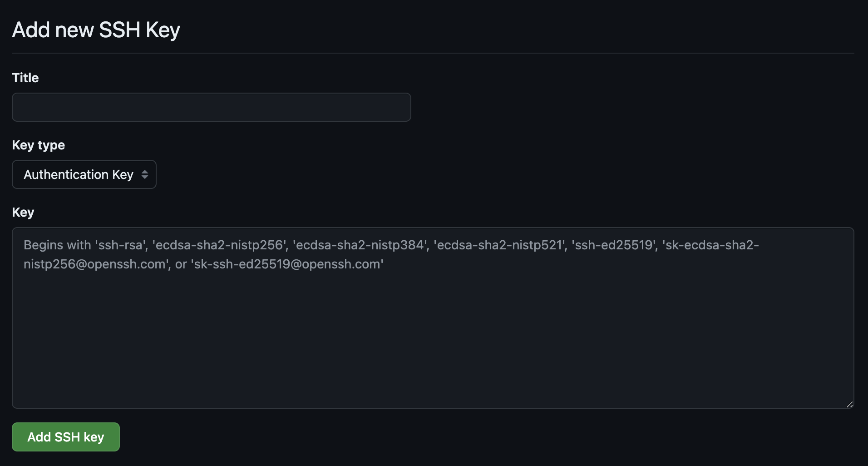
Task: Click the 'ecdsa-sha2-nistp256' placeholder text
Action: (220, 245)
